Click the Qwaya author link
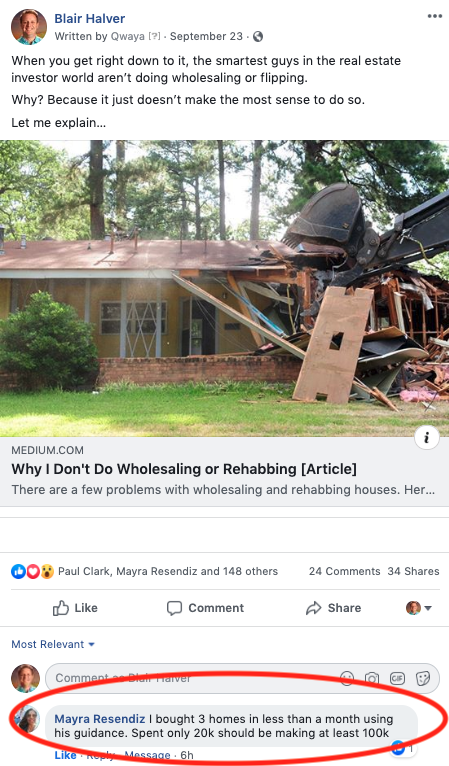 tap(128, 37)
